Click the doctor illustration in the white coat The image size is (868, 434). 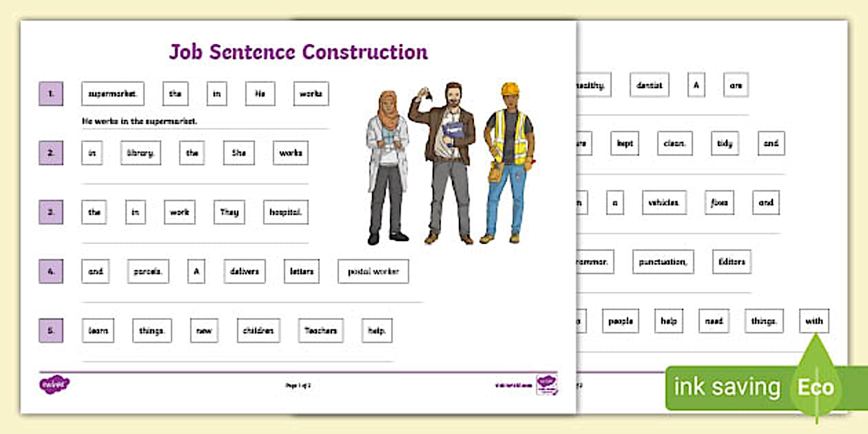pyautogui.click(x=390, y=158)
